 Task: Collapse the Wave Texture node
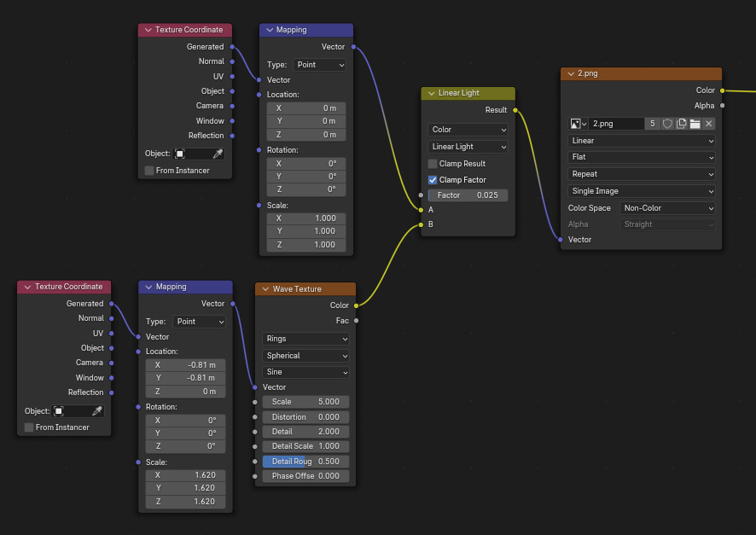265,289
